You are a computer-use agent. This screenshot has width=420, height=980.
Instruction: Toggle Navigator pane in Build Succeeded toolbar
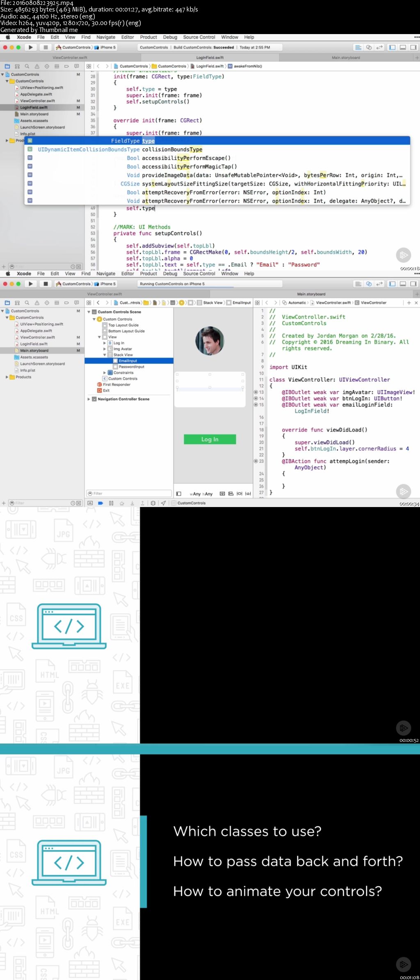(x=393, y=47)
